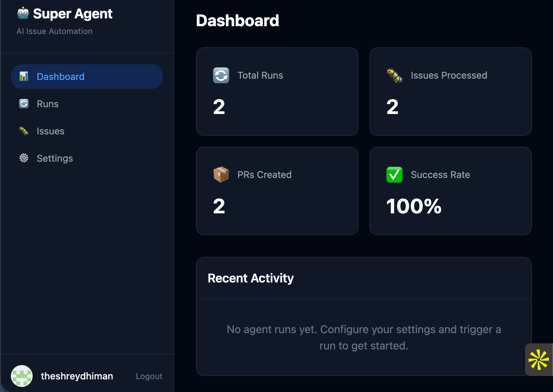The image size is (553, 392).
Task: Click the theshreydhiman avatar image
Action: coord(22,376)
